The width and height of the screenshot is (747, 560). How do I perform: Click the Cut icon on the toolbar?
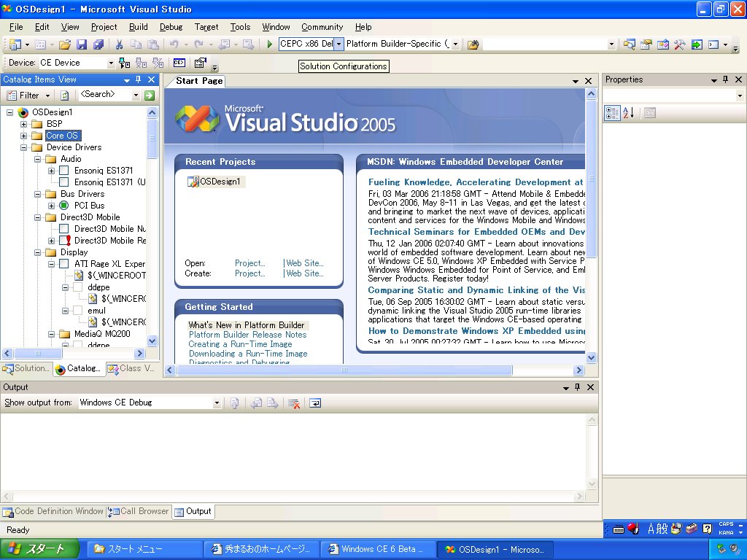point(119,44)
